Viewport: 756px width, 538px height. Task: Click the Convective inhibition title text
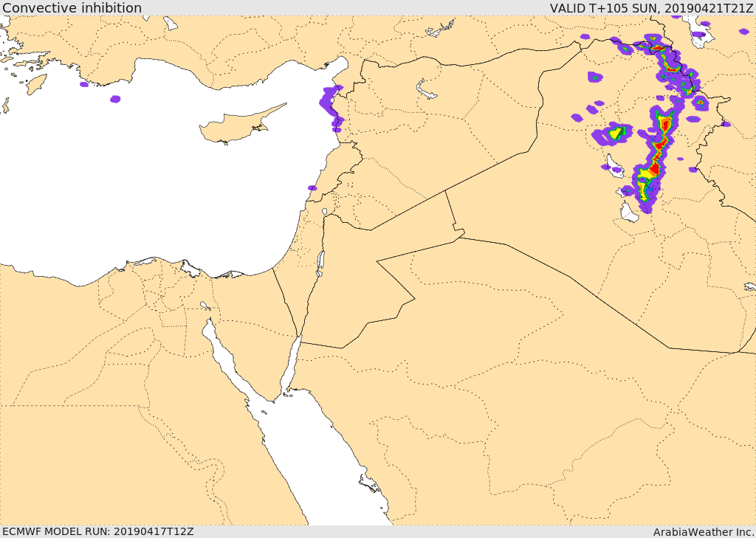(x=72, y=8)
